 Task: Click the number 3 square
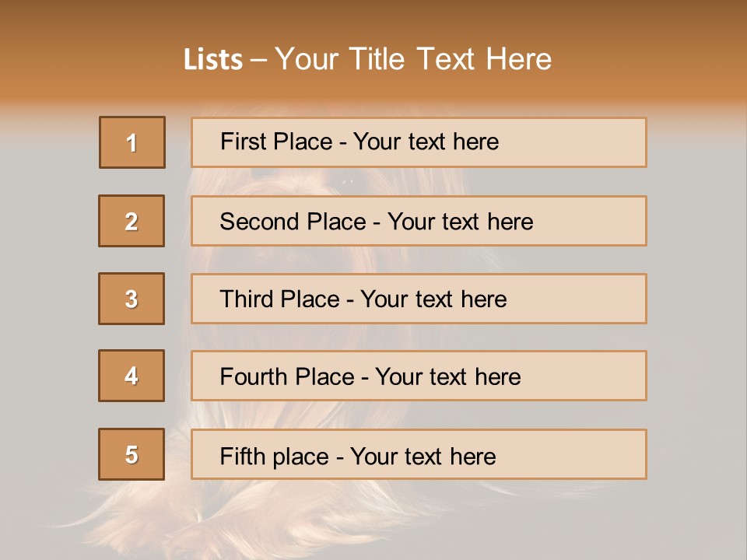pos(132,299)
